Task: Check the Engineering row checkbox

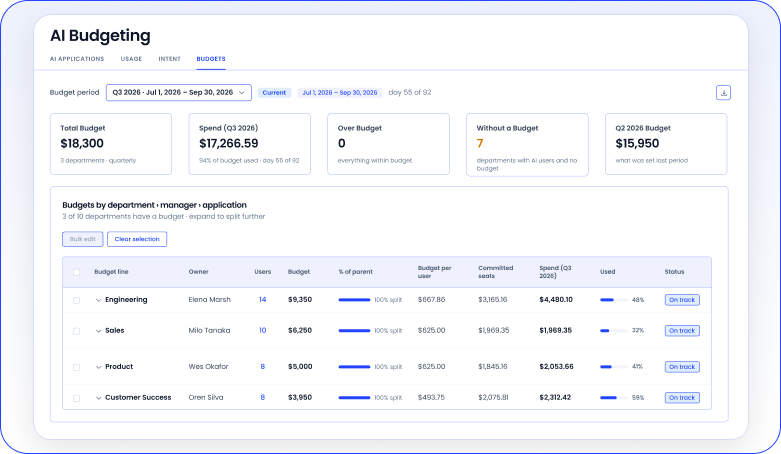Action: coord(76,300)
